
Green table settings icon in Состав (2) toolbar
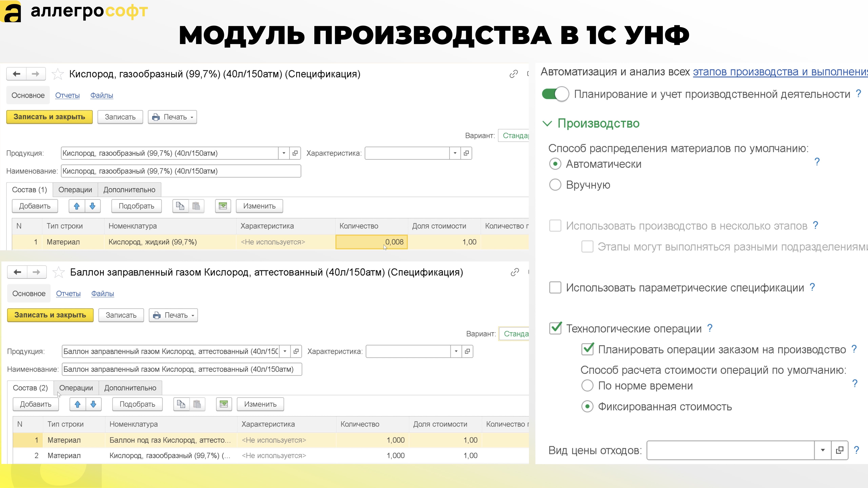[224, 404]
